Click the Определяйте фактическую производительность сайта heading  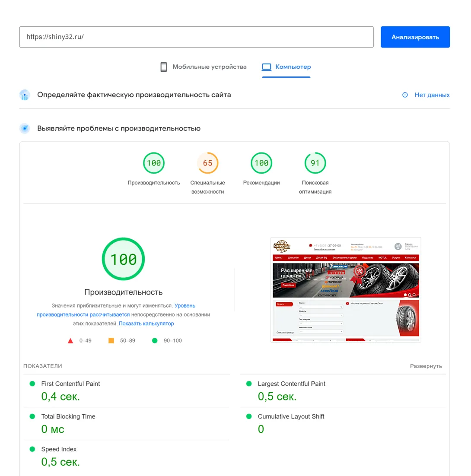(134, 95)
